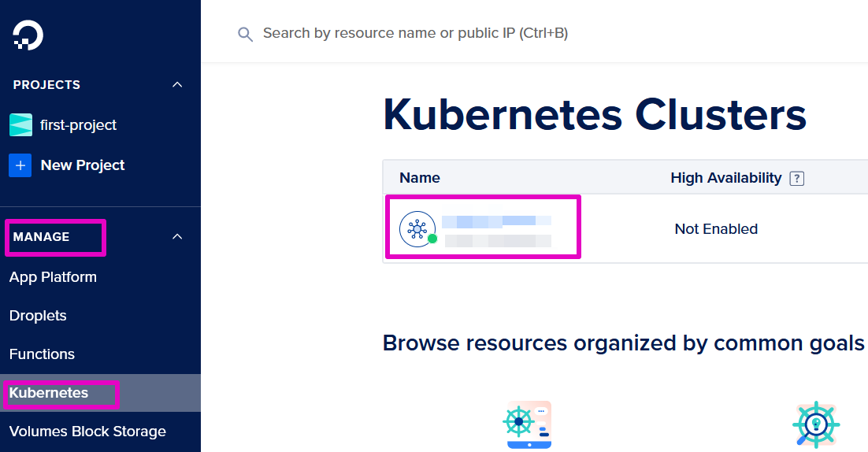Open the High Availability help question icon

[x=796, y=179]
